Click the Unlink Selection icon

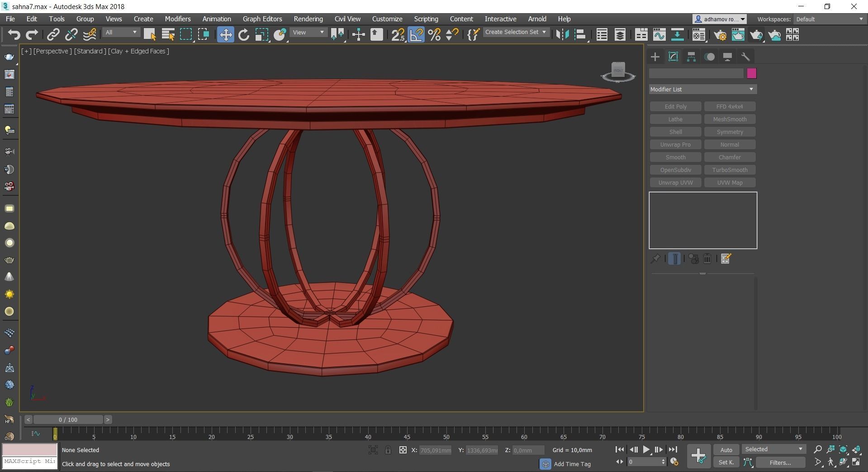71,35
